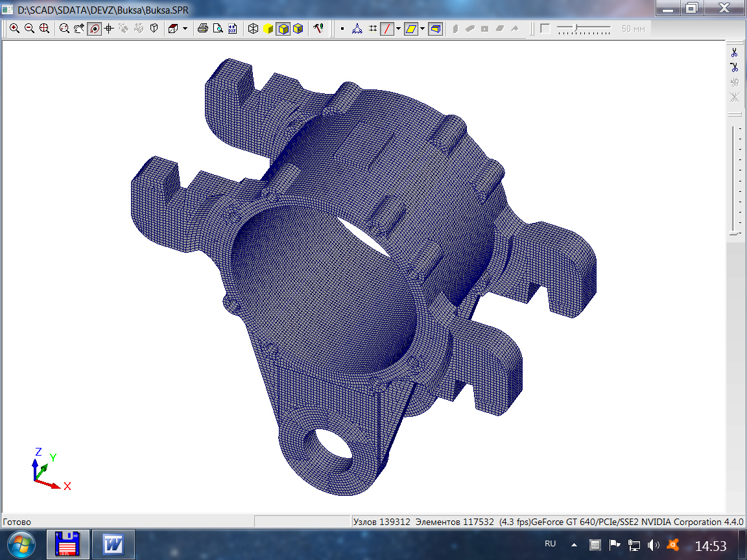Click the volume speaker tray icon
Viewport: 747px width, 560px height.
click(653, 544)
